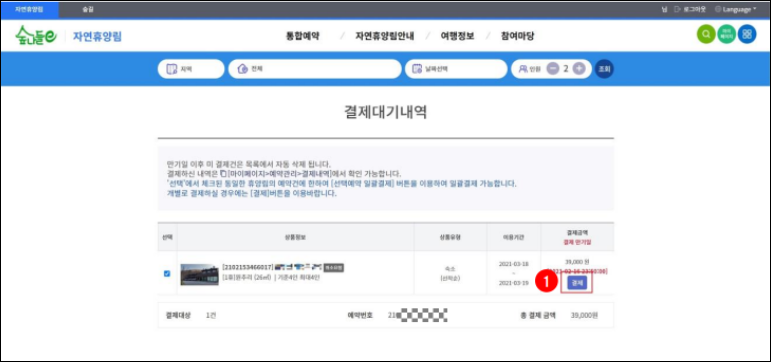Decrease the 인원 guest count with minus
The height and width of the screenshot is (362, 771).
[x=553, y=69]
